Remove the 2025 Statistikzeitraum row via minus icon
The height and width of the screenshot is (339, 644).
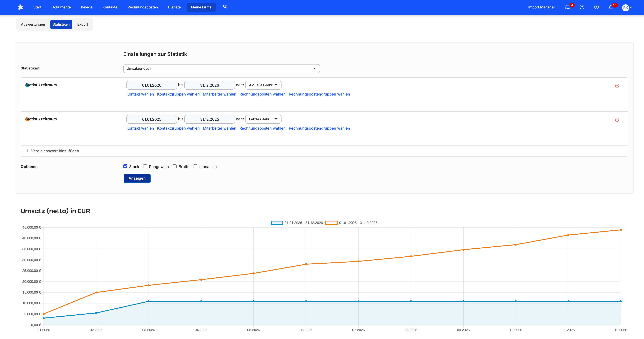pyautogui.click(x=617, y=120)
